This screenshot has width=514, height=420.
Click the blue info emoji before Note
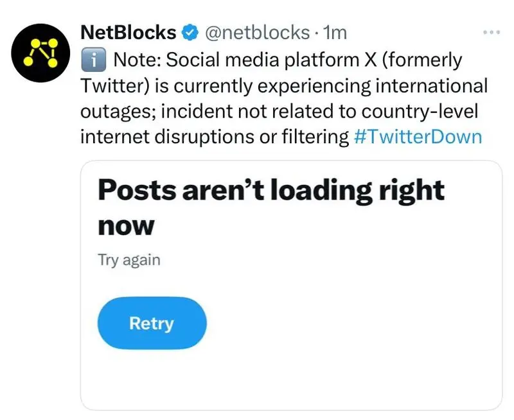point(93,60)
